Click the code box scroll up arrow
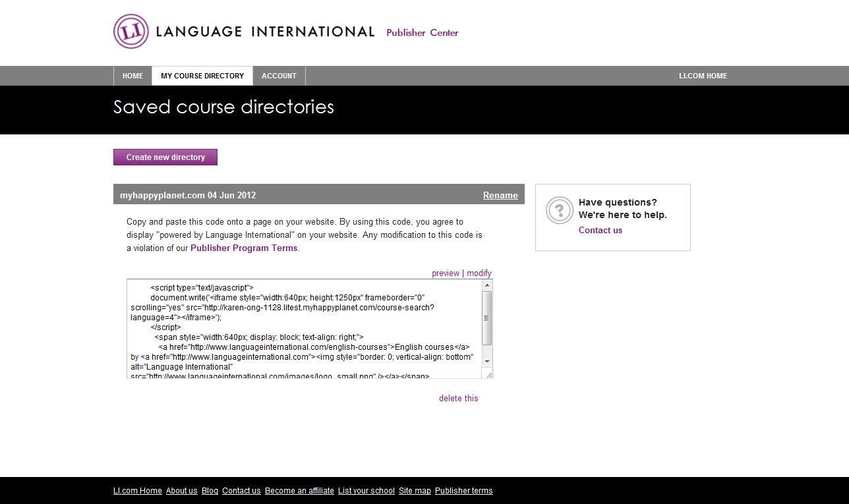The image size is (849, 504). (487, 285)
